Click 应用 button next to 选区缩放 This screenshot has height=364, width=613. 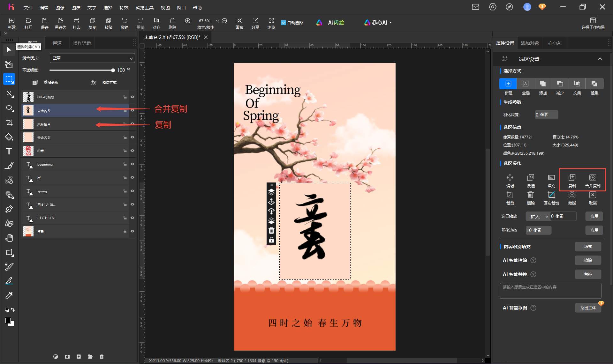pyautogui.click(x=594, y=216)
